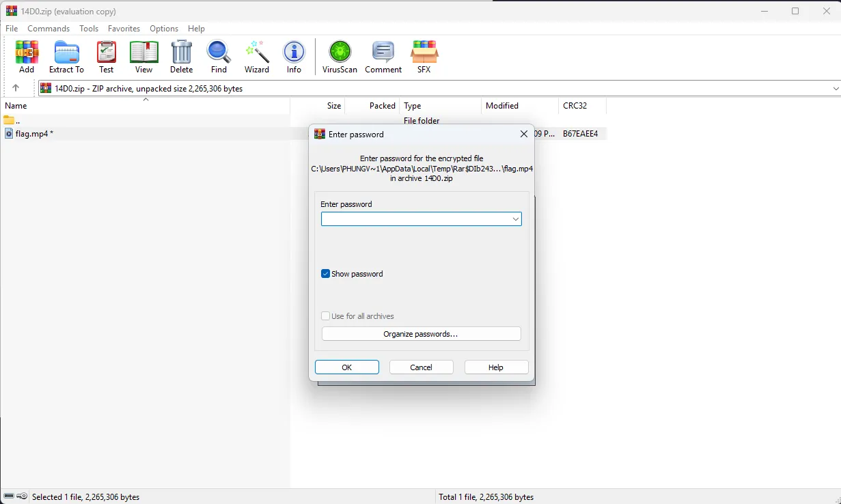Open the Favorites menu
This screenshot has height=504, width=841.
click(124, 29)
